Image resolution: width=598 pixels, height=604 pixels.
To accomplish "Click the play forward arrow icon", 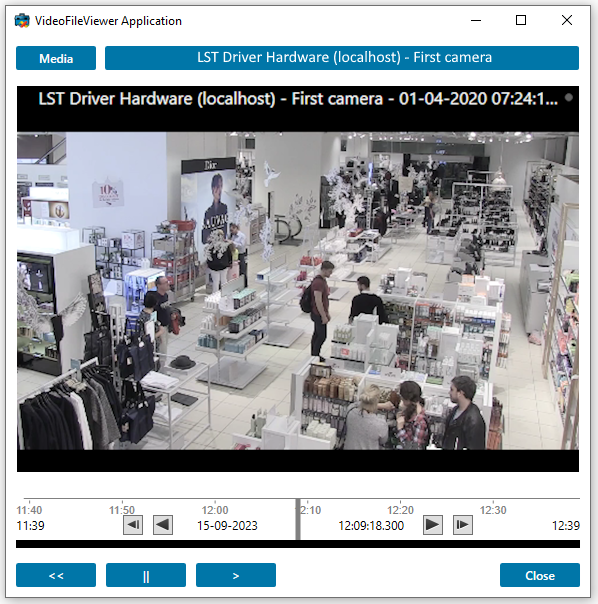I will coord(433,525).
